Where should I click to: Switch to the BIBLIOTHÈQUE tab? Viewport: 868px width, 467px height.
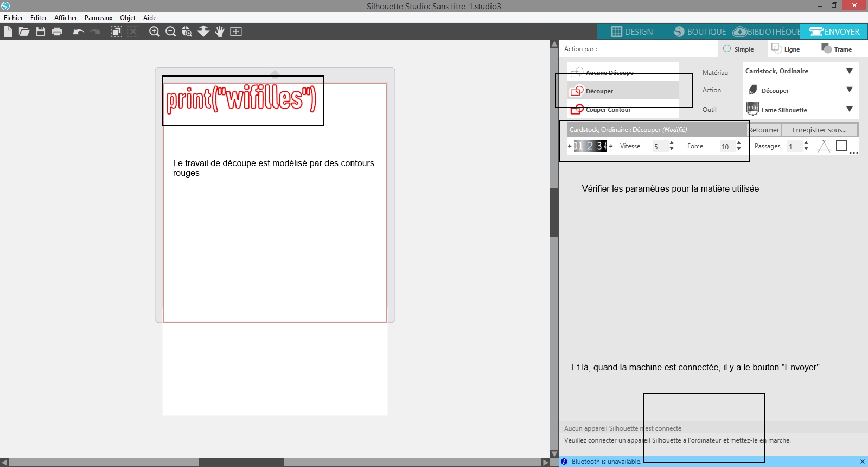[767, 31]
